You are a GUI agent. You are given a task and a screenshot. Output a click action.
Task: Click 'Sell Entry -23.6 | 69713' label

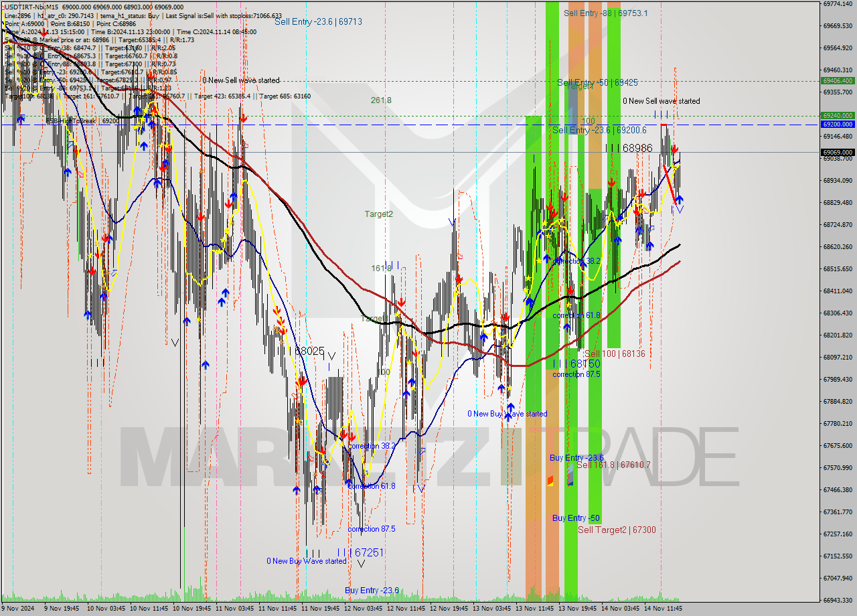[318, 22]
